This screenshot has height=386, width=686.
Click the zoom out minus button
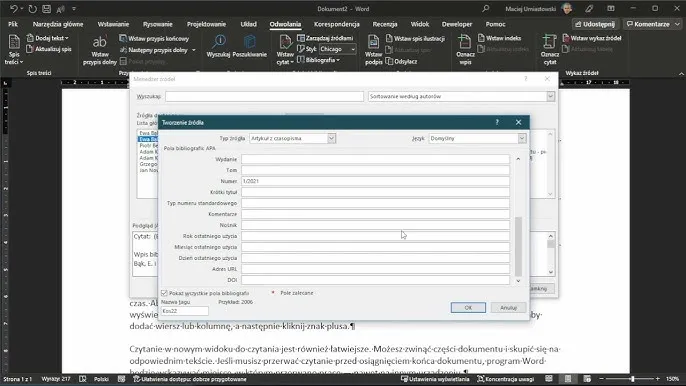coord(602,379)
